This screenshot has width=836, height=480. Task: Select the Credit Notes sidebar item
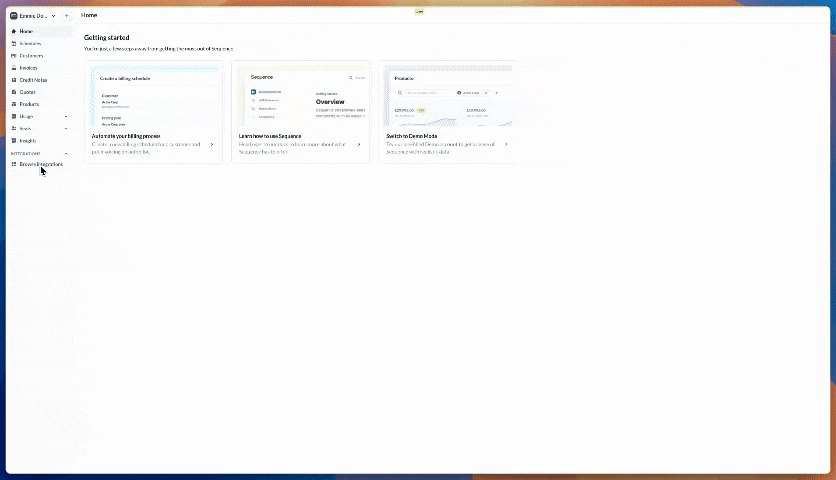40,80
